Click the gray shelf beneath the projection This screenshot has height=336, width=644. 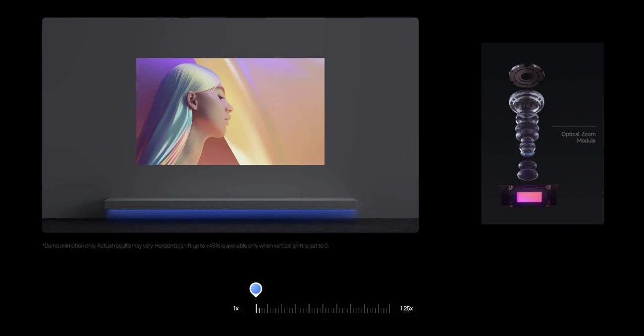pos(230,203)
